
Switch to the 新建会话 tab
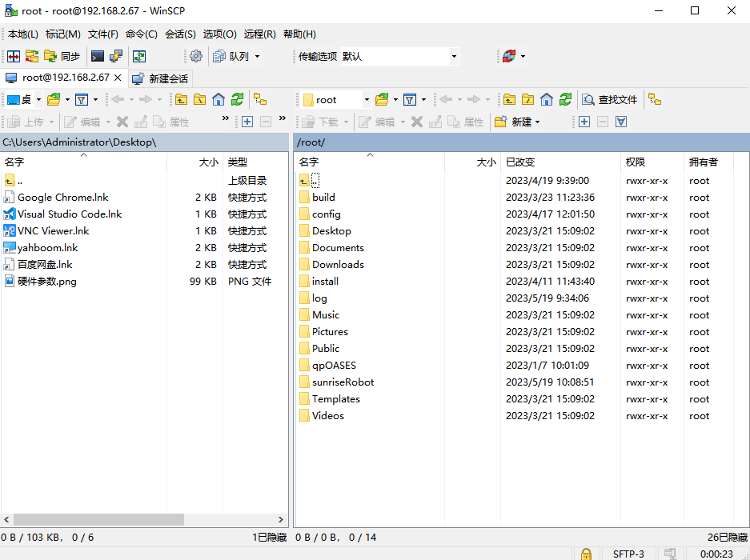point(160,78)
